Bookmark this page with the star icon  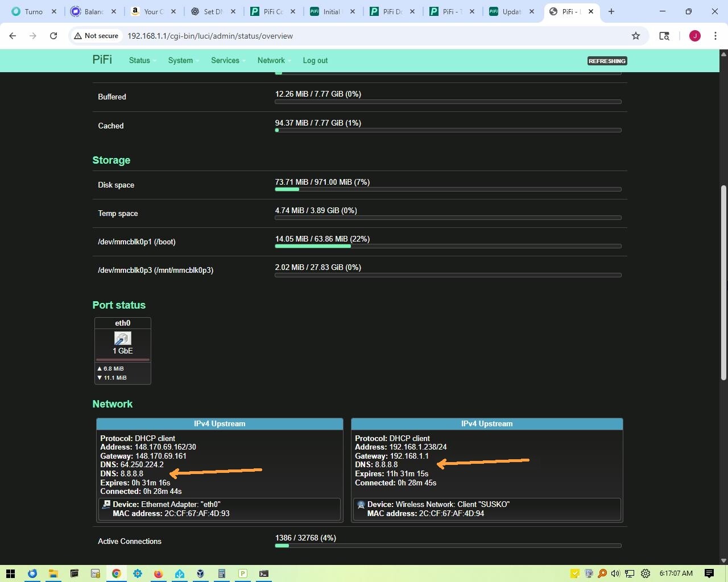tap(635, 36)
